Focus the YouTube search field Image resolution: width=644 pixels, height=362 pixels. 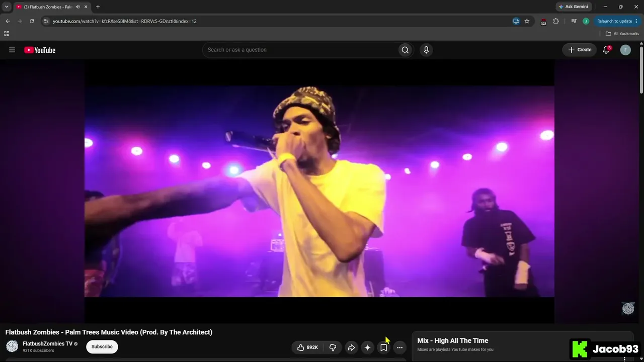point(300,50)
